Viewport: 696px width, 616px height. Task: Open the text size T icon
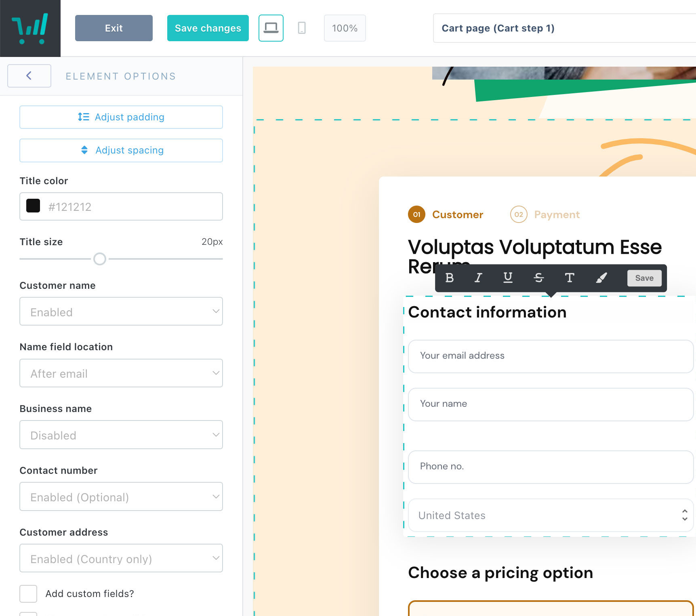click(x=569, y=278)
